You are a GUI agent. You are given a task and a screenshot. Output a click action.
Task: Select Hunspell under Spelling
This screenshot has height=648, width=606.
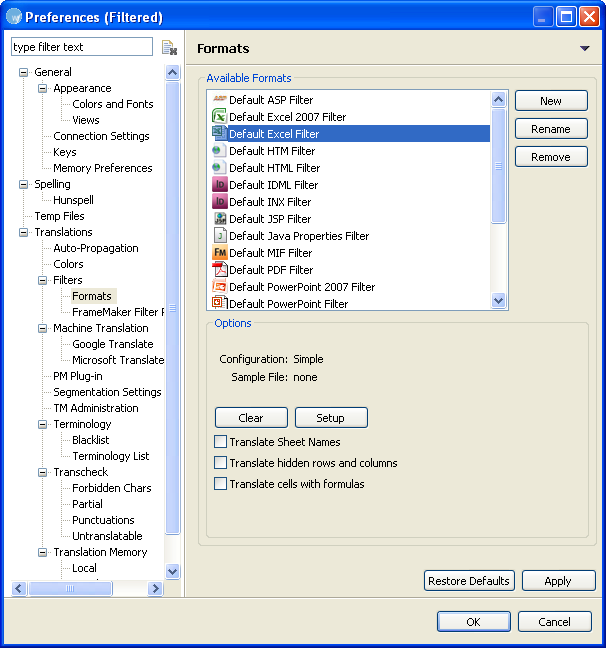[x=73, y=200]
